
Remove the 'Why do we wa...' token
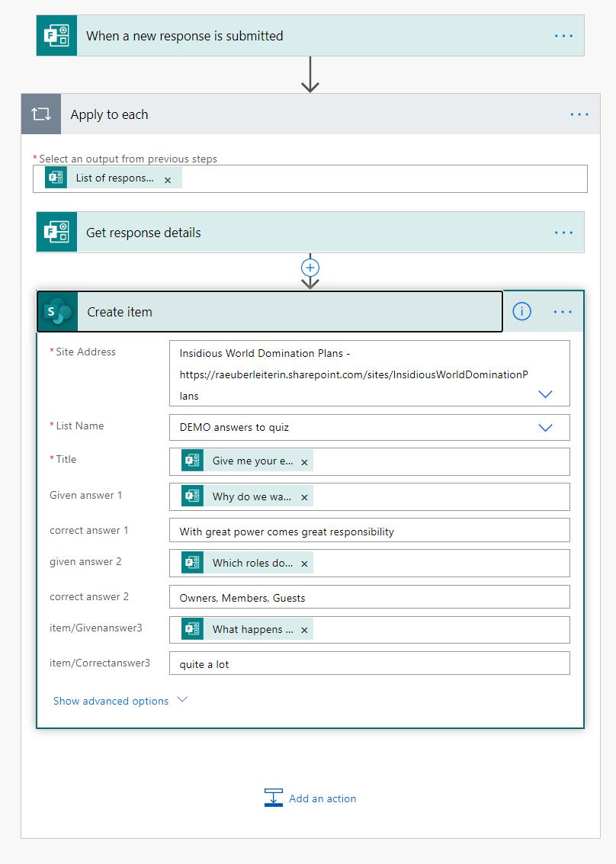point(304,497)
